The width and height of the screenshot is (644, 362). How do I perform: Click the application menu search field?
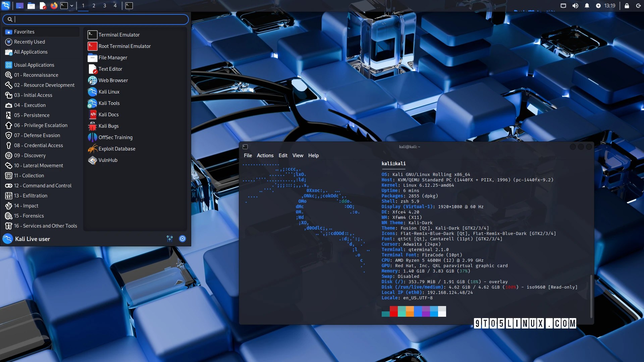[x=97, y=19]
